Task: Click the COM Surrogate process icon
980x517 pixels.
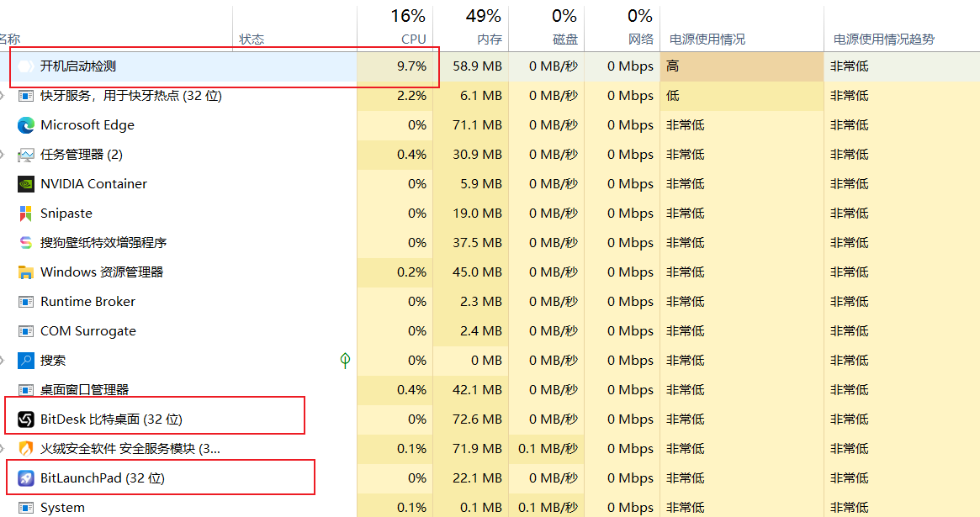Action: (26, 330)
